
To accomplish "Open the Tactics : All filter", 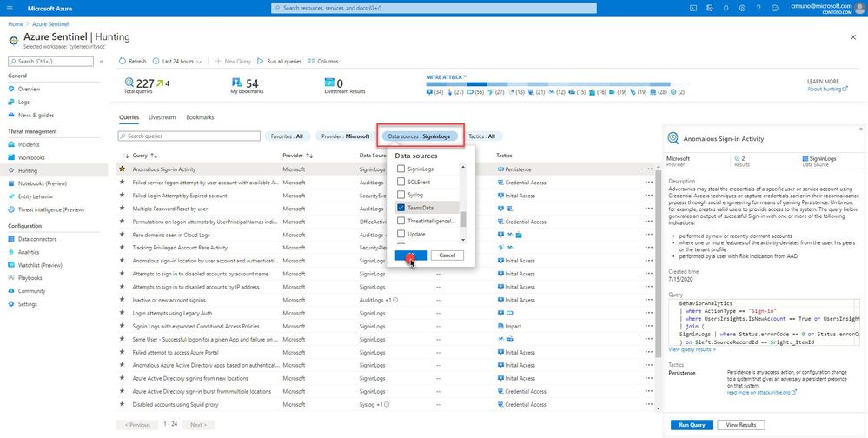I will click(481, 136).
